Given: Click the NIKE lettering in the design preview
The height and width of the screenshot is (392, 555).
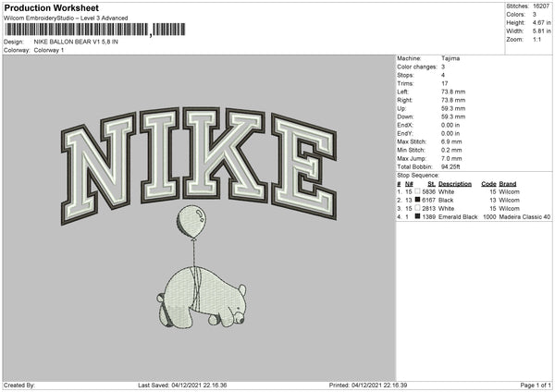Looking at the screenshot, I should [x=199, y=165].
